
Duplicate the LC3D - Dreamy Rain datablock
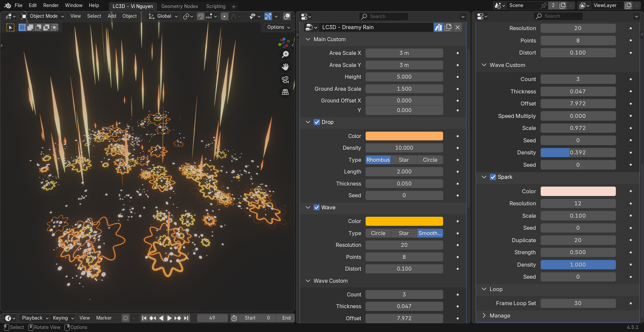coord(448,27)
